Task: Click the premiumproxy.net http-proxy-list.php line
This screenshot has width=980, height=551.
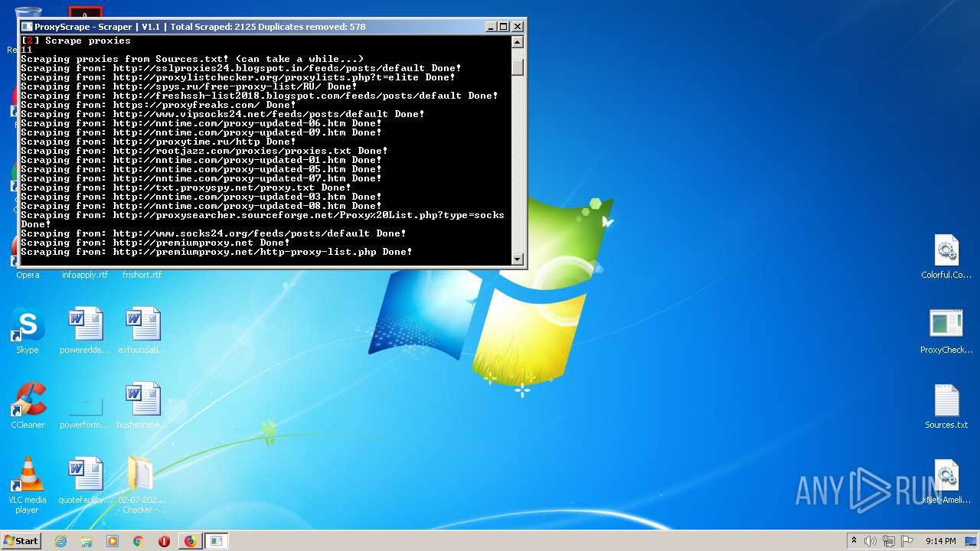Action: 217,252
